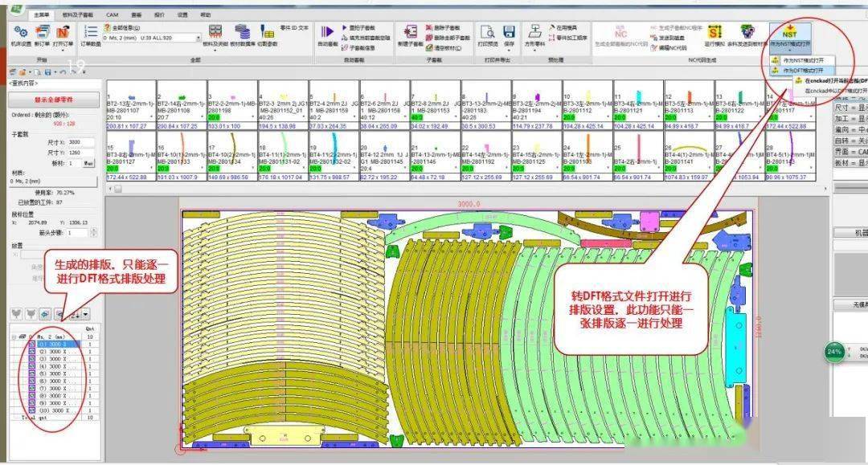
Task: Open the material dropdown showing 0: Ms, 2 (mm)
Action: (197, 38)
